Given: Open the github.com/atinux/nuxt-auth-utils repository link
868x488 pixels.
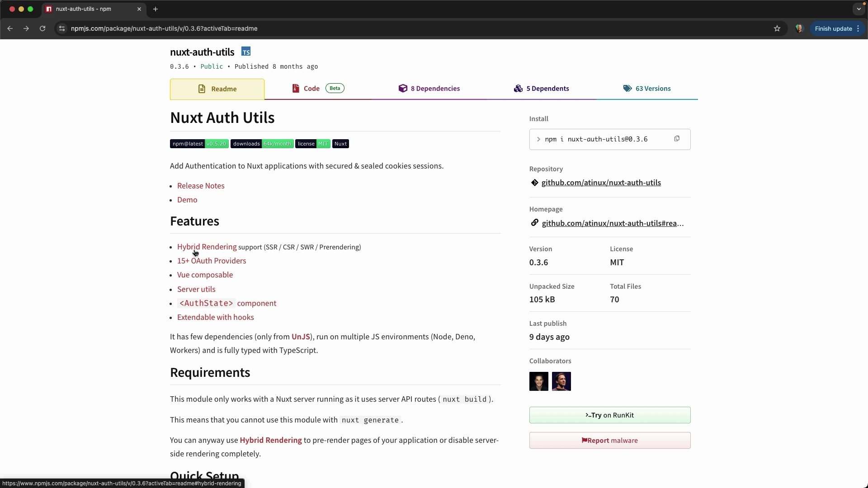Looking at the screenshot, I should click(601, 183).
